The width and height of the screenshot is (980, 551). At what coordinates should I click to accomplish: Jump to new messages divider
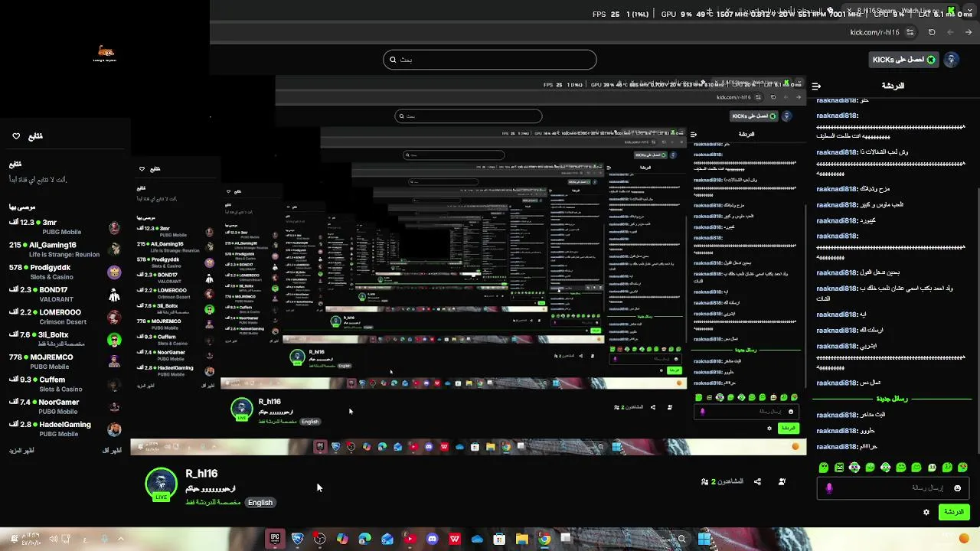890,399
